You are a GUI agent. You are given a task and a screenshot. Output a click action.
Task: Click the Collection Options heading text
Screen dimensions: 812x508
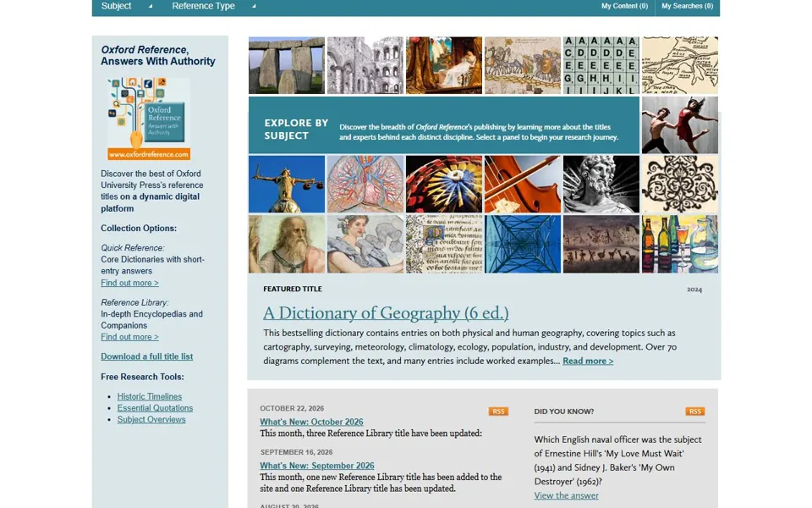(x=139, y=228)
